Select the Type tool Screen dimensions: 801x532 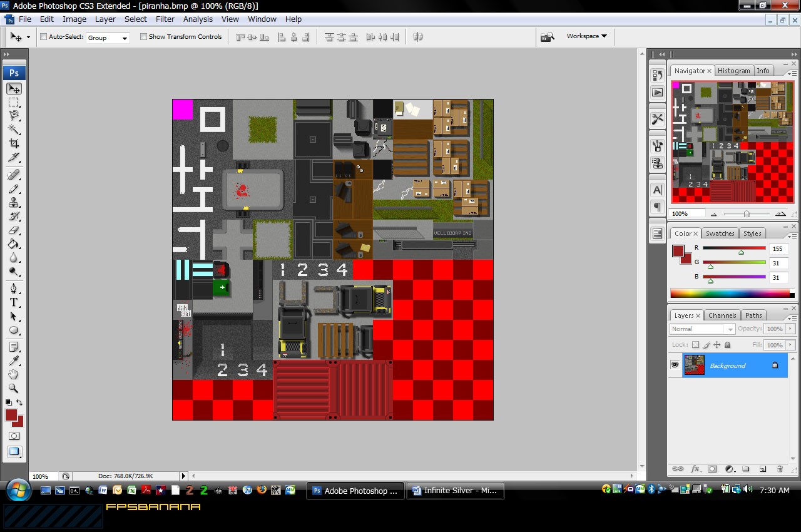tap(14, 302)
